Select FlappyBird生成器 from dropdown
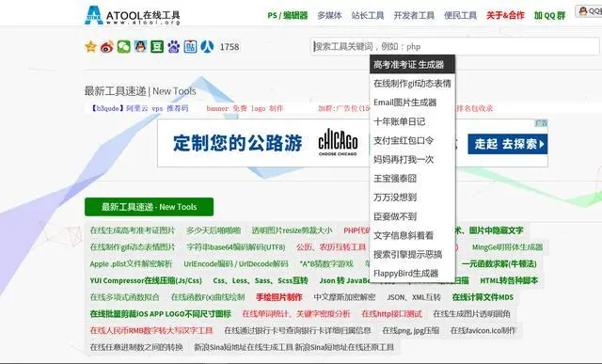Image resolution: width=602 pixels, height=364 pixels. [412, 274]
